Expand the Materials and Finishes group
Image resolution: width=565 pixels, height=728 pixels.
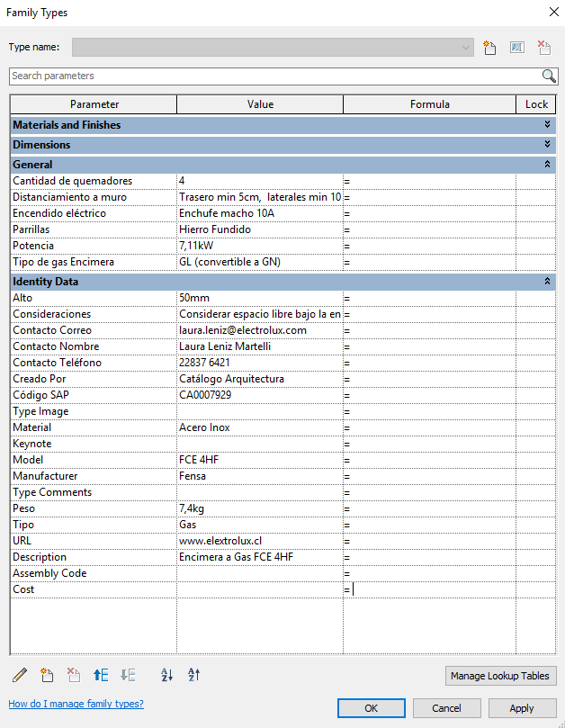[547, 125]
